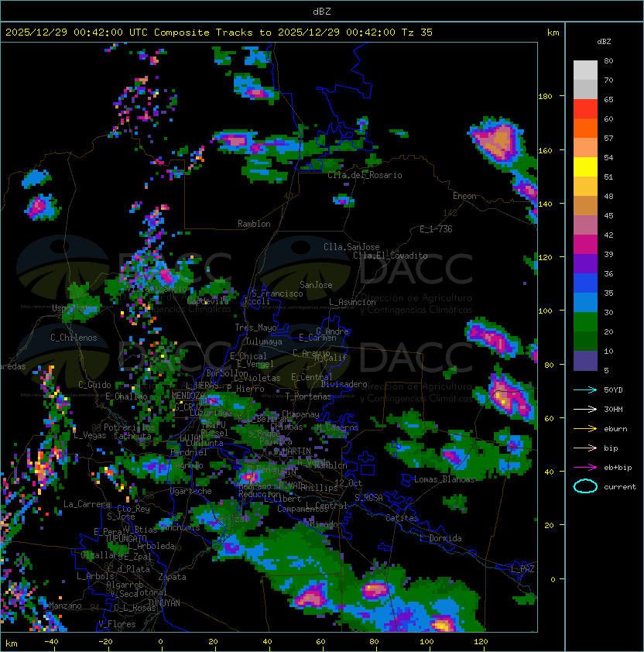Viewport: 644px width, 652px height.
Task: Click the cyan 'current' ellipse legend symbol
Action: [585, 486]
